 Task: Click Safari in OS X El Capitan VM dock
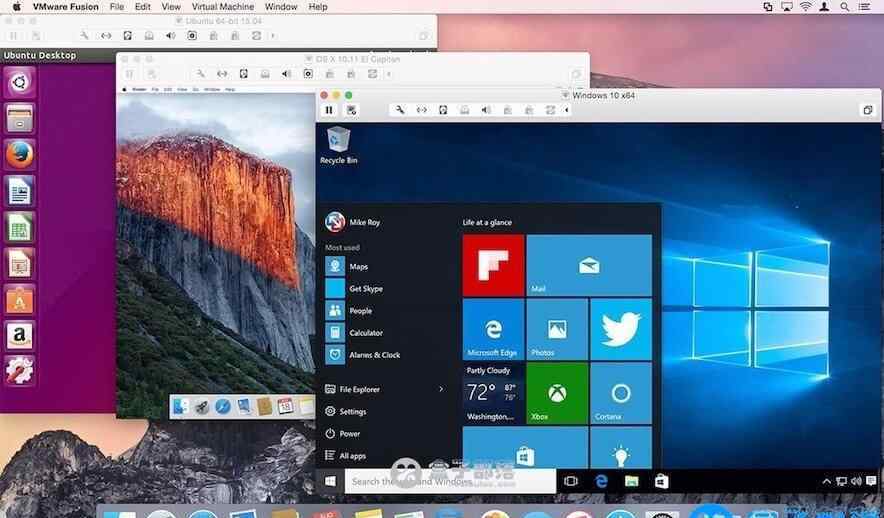click(223, 406)
